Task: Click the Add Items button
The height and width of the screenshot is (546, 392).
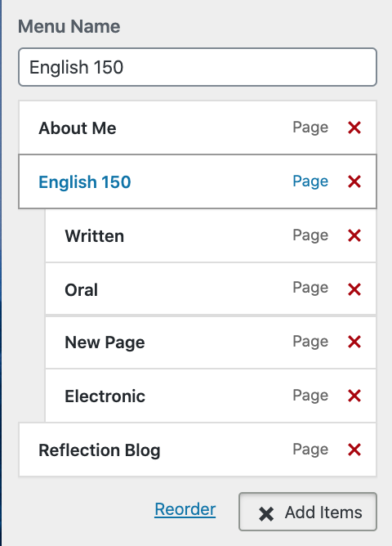Action: click(308, 512)
